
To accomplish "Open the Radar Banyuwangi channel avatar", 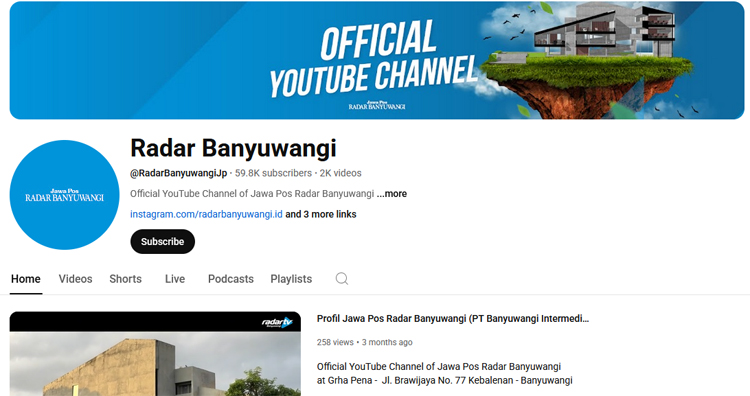I will coord(65,195).
